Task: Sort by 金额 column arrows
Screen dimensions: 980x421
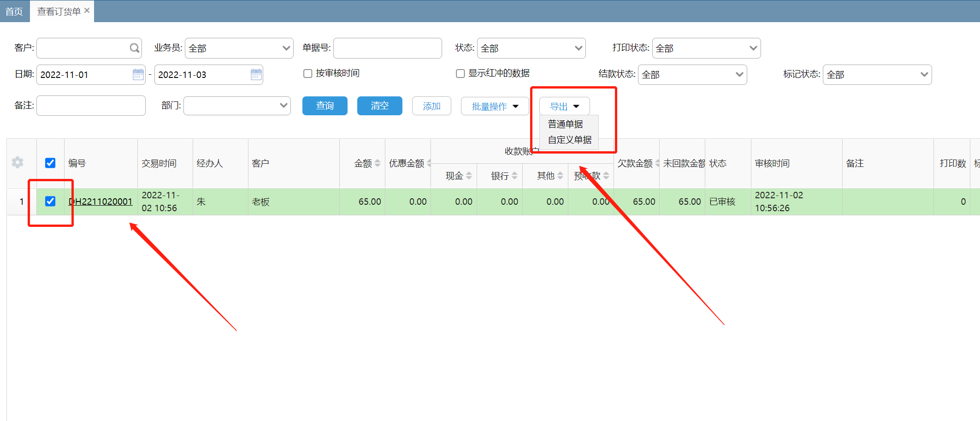Action: click(x=378, y=163)
